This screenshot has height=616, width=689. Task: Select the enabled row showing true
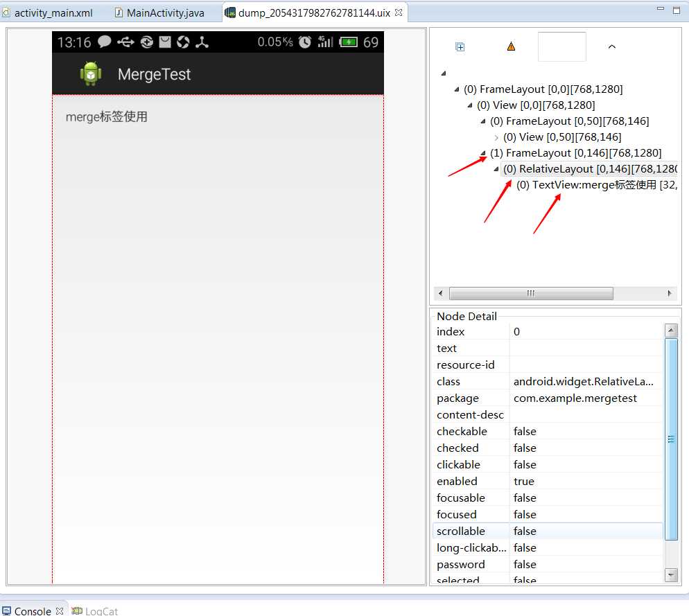(x=548, y=481)
